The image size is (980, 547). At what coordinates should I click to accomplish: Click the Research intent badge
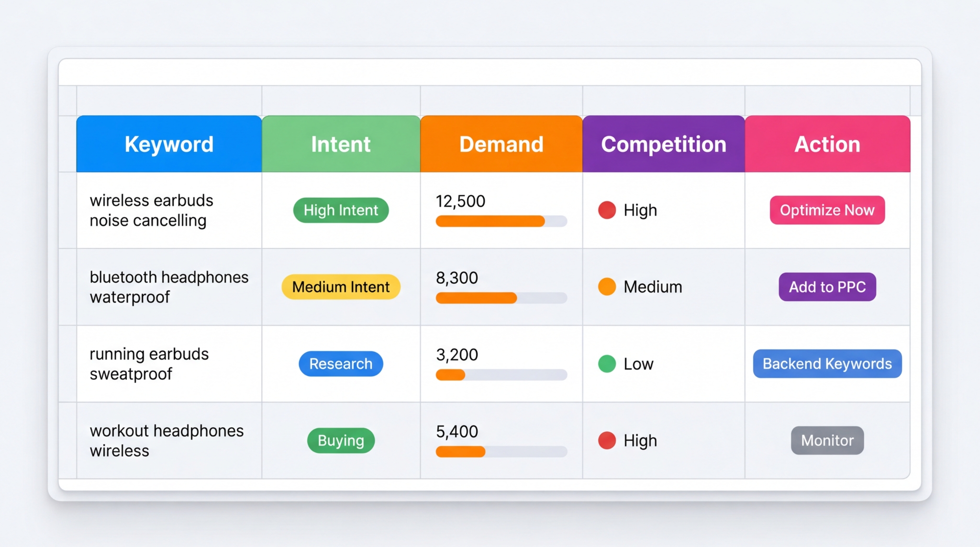pyautogui.click(x=340, y=364)
